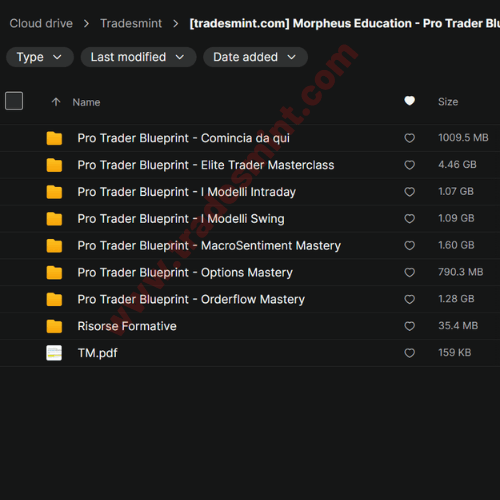Open the Type filter dropdown
This screenshot has width=500, height=500.
(40, 57)
